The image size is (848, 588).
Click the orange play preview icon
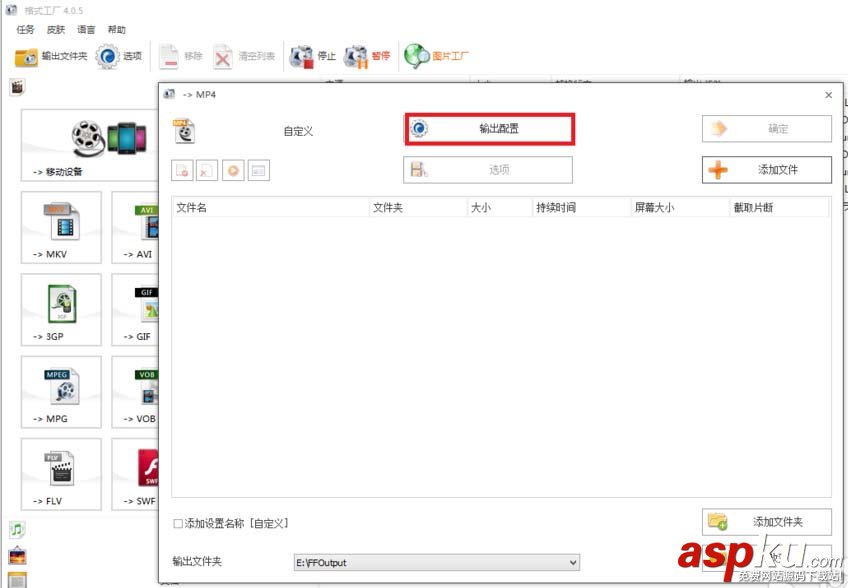[233, 170]
